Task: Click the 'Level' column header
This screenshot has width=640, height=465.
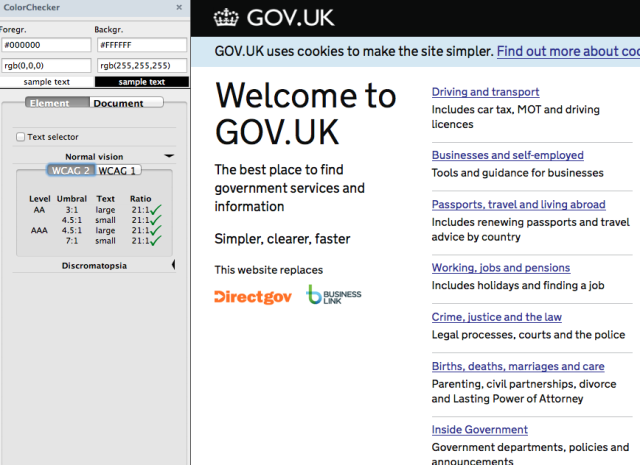Action: tap(40, 199)
